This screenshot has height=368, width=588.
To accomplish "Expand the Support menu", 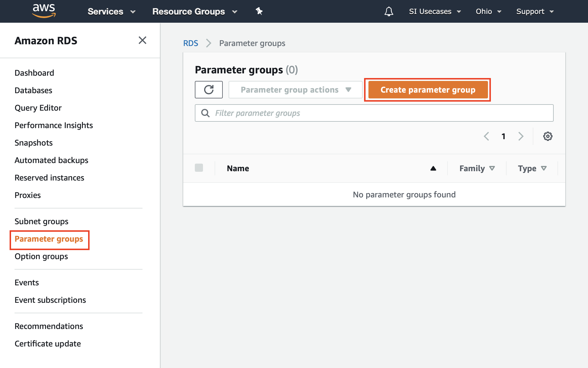I will (535, 11).
